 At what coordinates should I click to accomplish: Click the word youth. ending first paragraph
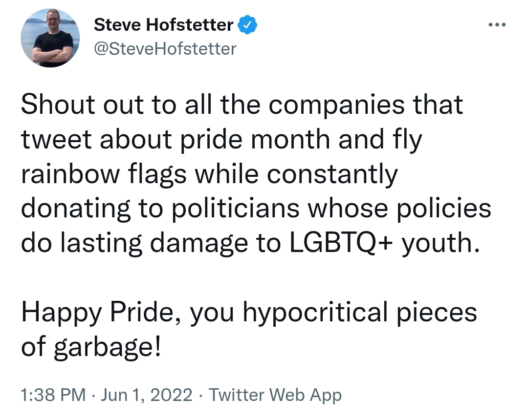[440, 244]
